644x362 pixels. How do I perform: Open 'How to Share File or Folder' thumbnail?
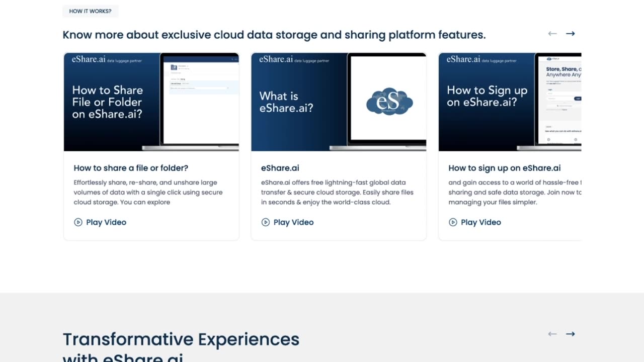pyautogui.click(x=151, y=102)
